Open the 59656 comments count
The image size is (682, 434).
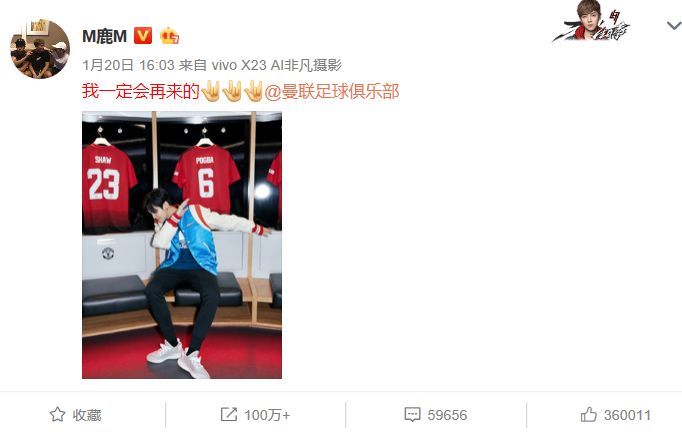coord(447,415)
